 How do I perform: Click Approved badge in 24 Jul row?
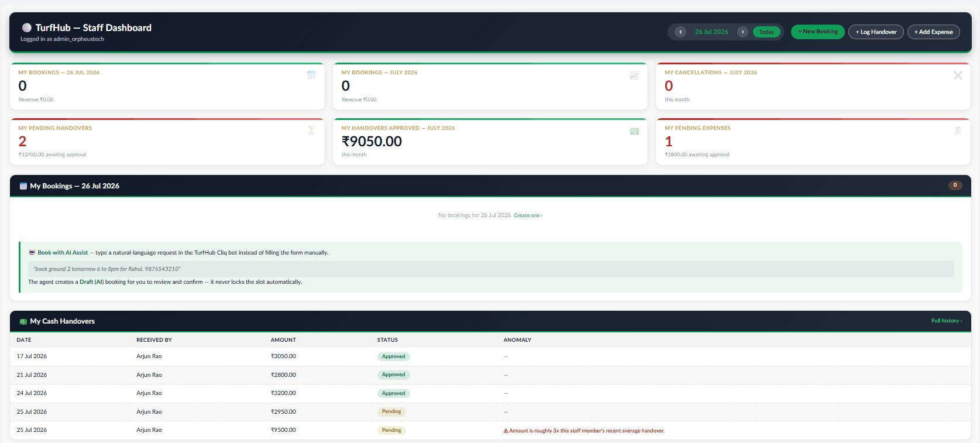[393, 393]
